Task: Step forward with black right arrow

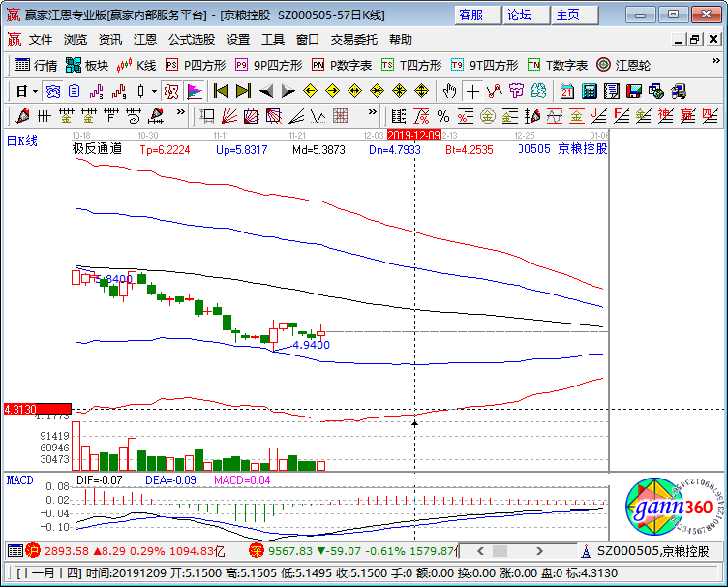Action: point(288,91)
